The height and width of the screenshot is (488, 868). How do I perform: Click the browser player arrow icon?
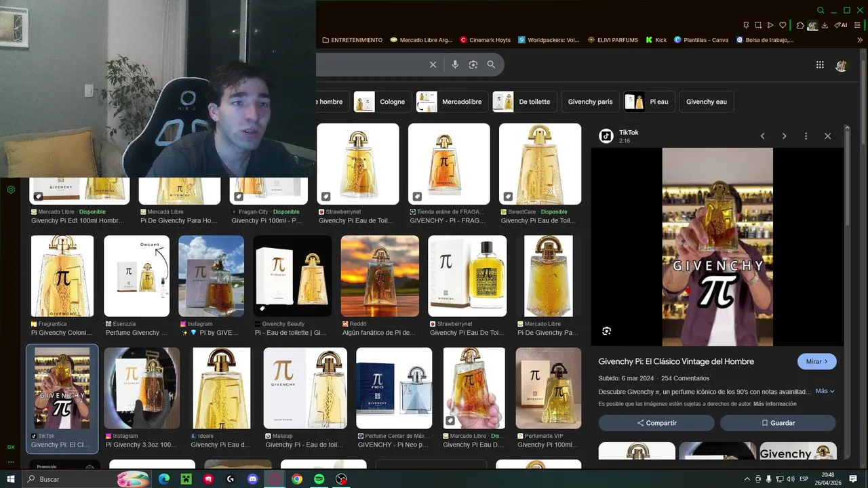(x=770, y=25)
